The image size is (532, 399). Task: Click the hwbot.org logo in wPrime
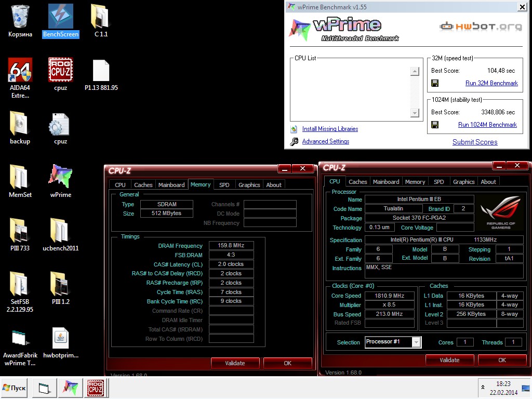pyautogui.click(x=481, y=26)
